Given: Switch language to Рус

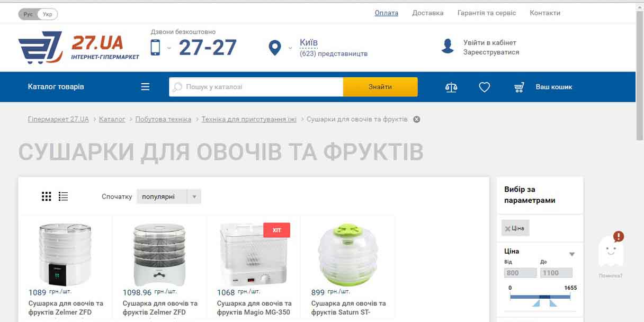Looking at the screenshot, I should pyautogui.click(x=28, y=14).
